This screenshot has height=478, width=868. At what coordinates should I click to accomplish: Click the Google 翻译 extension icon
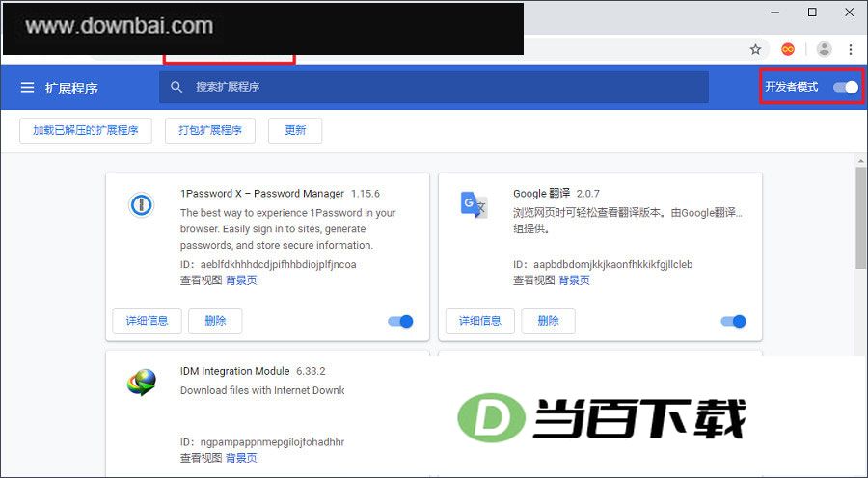tap(474, 205)
